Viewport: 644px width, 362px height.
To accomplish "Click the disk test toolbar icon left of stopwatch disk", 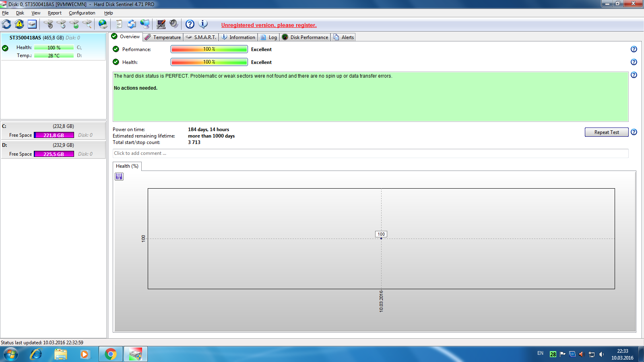I will (x=48, y=24).
